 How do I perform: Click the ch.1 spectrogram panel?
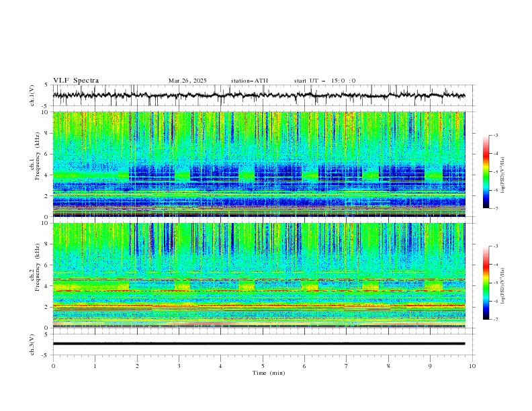coord(259,164)
